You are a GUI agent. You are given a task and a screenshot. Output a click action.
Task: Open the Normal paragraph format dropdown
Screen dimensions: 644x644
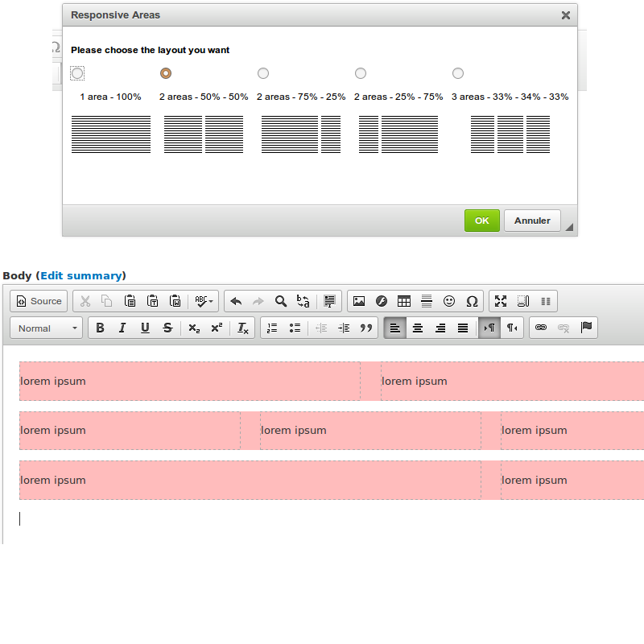49,328
